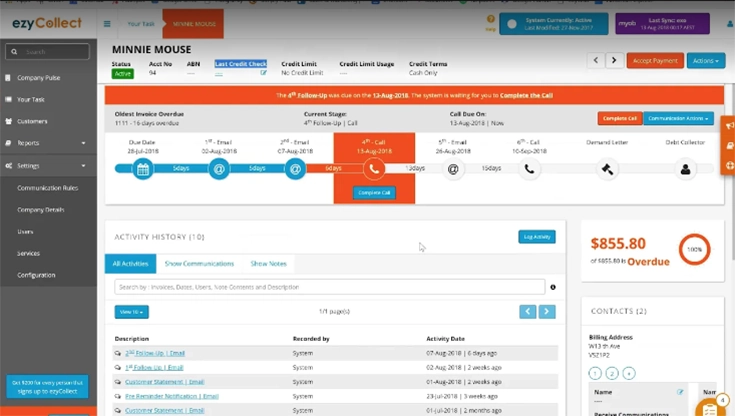This screenshot has width=735, height=416.
Task: Open Users settings page
Action: pos(25,232)
